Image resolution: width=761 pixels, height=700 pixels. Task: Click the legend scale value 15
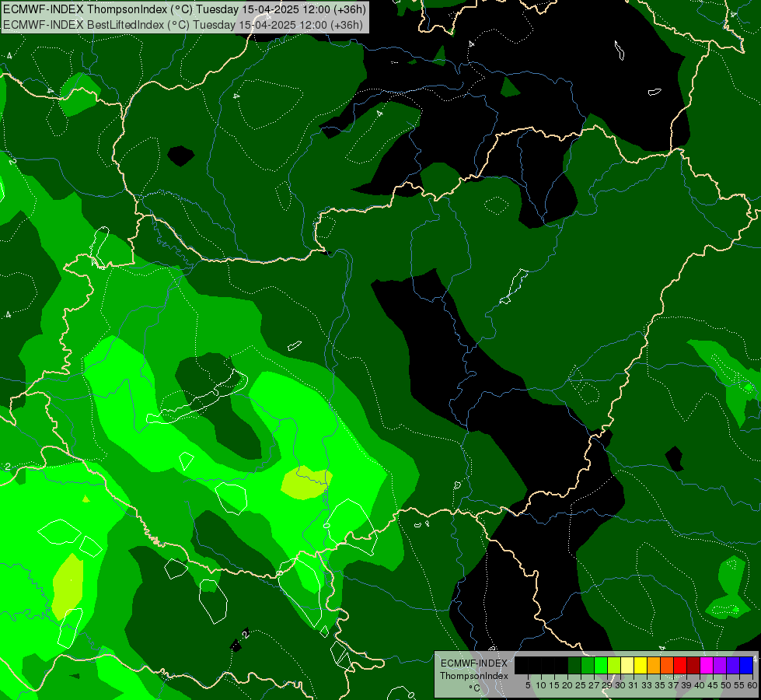pos(554,685)
